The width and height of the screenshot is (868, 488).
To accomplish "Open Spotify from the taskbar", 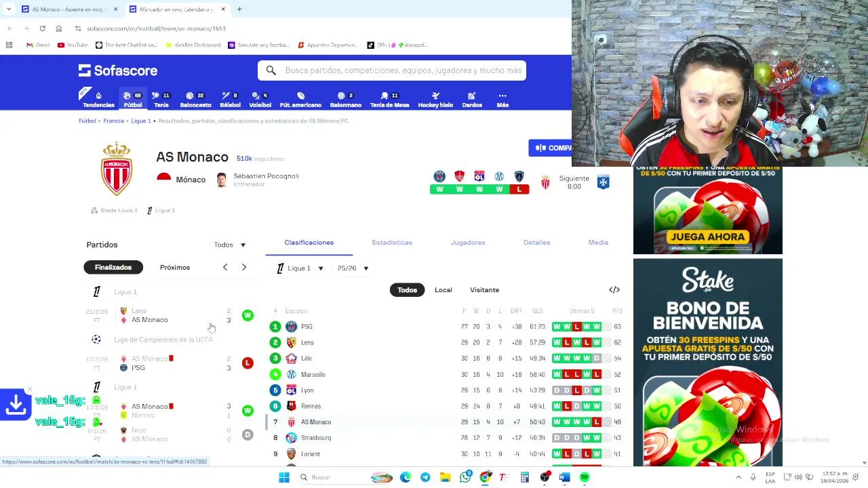I will (x=585, y=477).
